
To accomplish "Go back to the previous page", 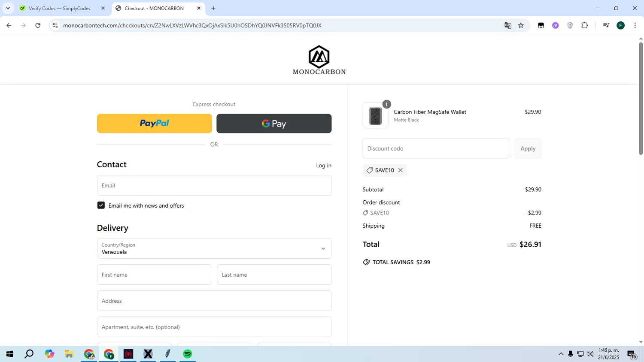I will pyautogui.click(x=9, y=25).
